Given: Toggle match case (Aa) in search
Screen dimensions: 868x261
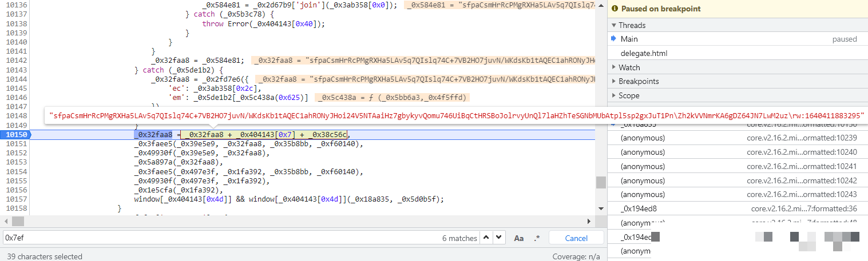Looking at the screenshot, I should (519, 238).
